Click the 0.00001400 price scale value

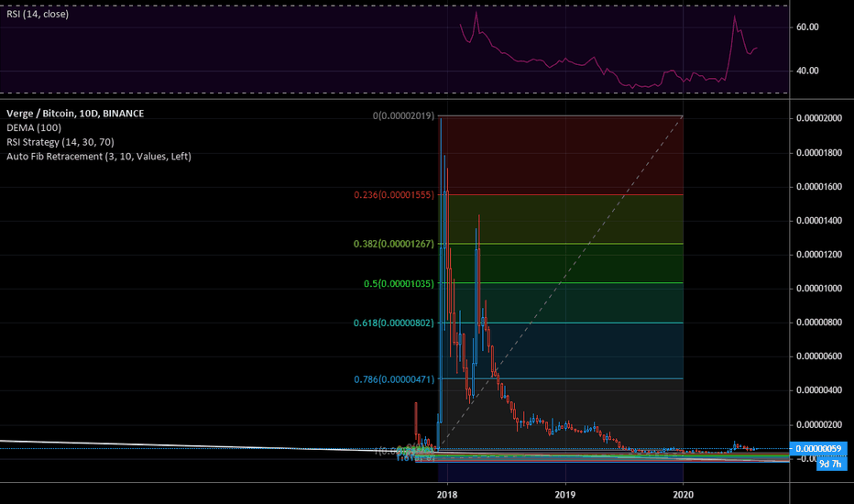point(818,220)
